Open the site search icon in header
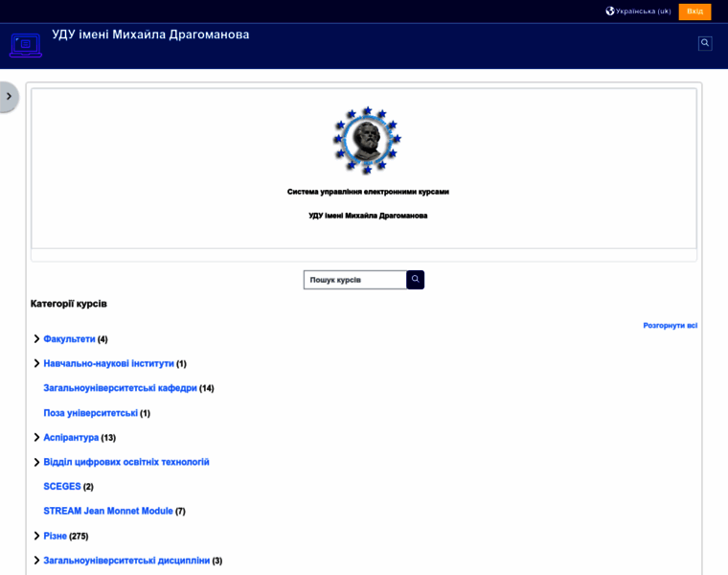Viewport: 728px width, 575px height. [x=705, y=43]
